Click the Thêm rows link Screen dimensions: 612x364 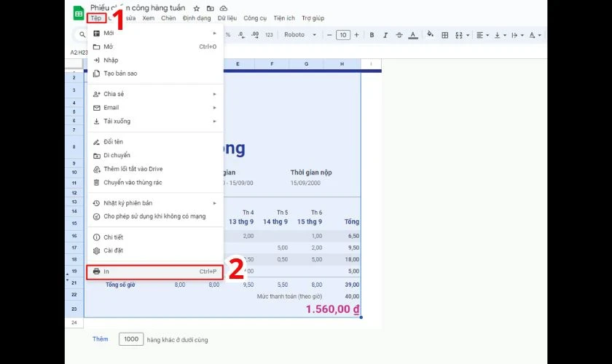tap(101, 339)
